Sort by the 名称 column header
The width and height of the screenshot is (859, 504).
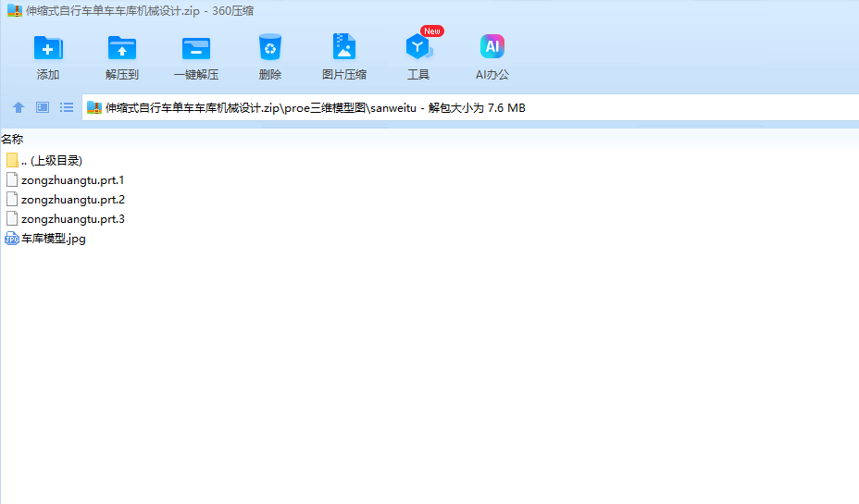point(12,139)
